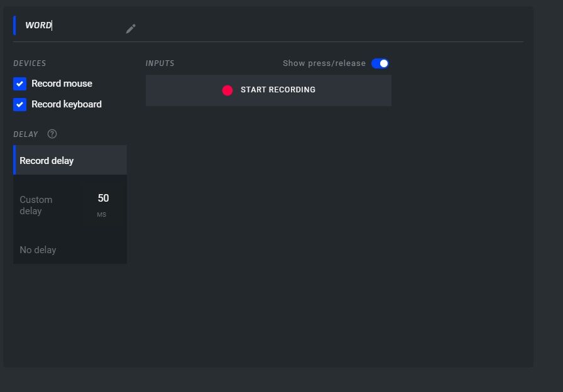This screenshot has height=392, width=563.
Task: Click the red record circle icon
Action: [227, 90]
